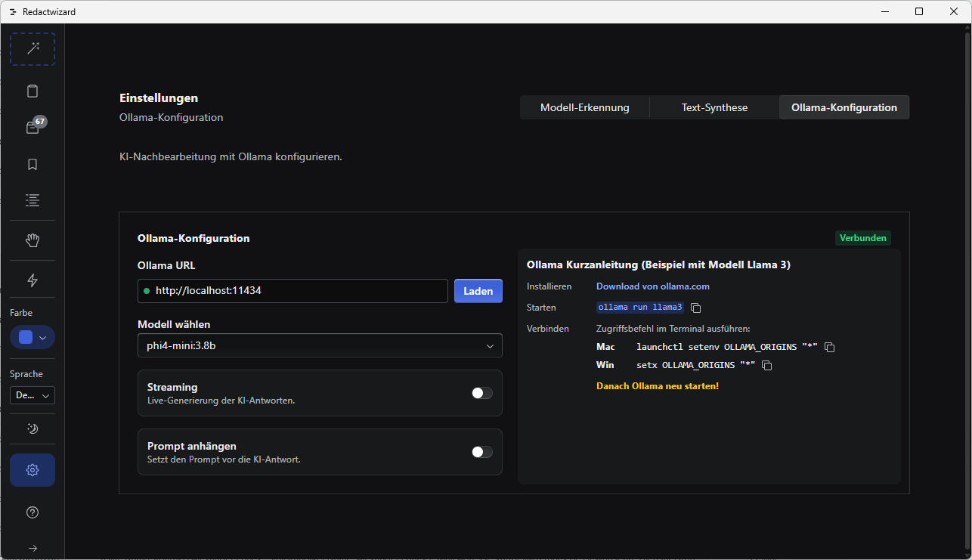This screenshot has height=560, width=972.
Task: Maximize the Redactwizard window
Action: tap(919, 11)
